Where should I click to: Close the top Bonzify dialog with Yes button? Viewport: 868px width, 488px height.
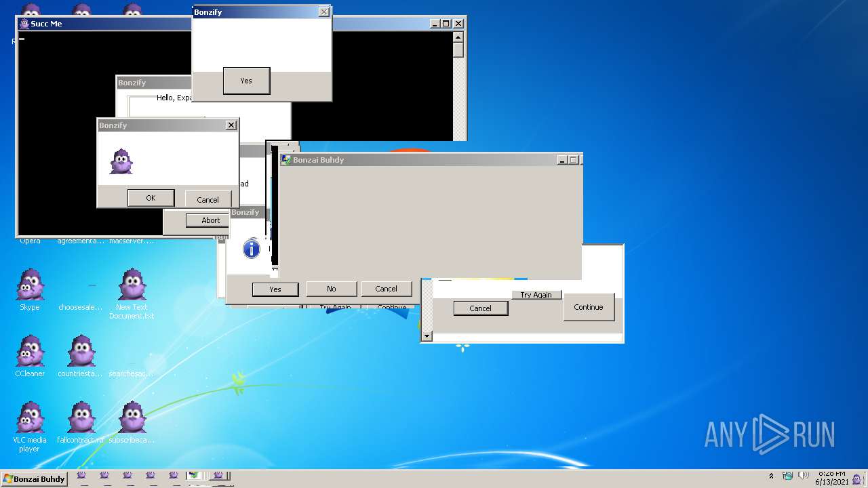(324, 12)
